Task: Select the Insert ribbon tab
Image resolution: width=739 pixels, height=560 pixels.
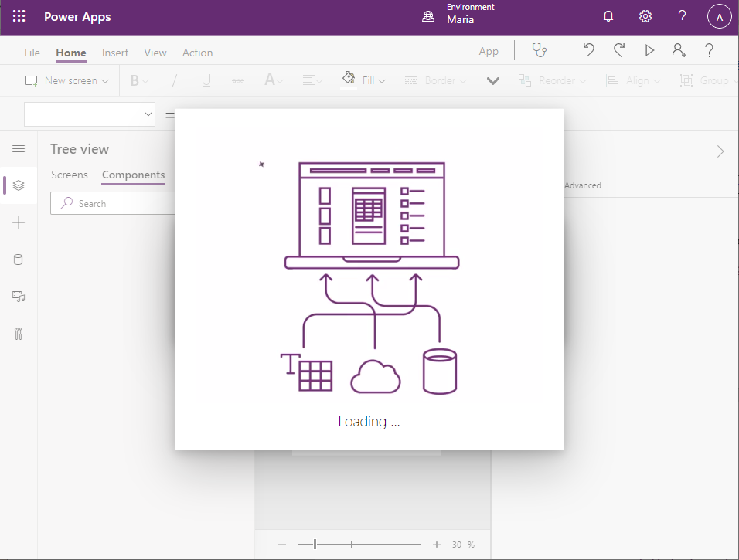Action: [115, 53]
